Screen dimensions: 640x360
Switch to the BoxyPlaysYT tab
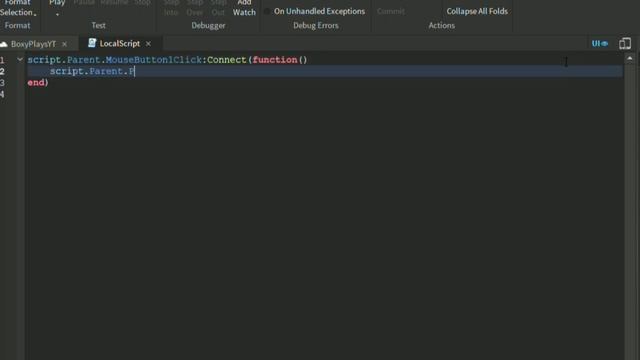coord(33,44)
